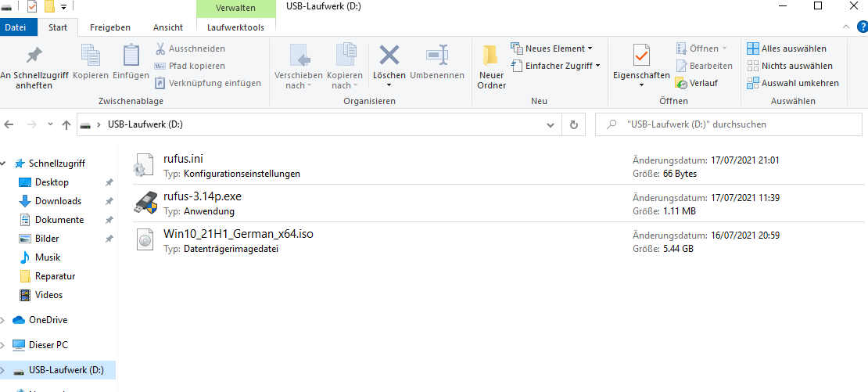Image resolution: width=868 pixels, height=392 pixels.
Task: Open Downloads in the navigation pane
Action: click(58, 201)
